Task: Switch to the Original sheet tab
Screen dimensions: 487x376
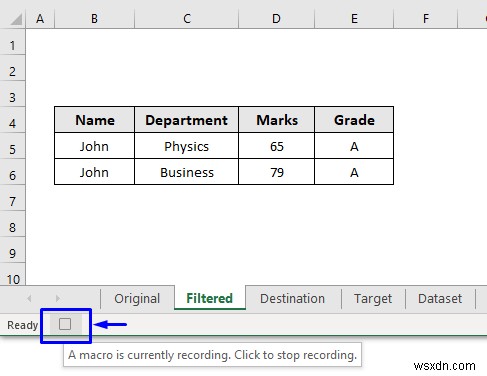Action: click(137, 298)
